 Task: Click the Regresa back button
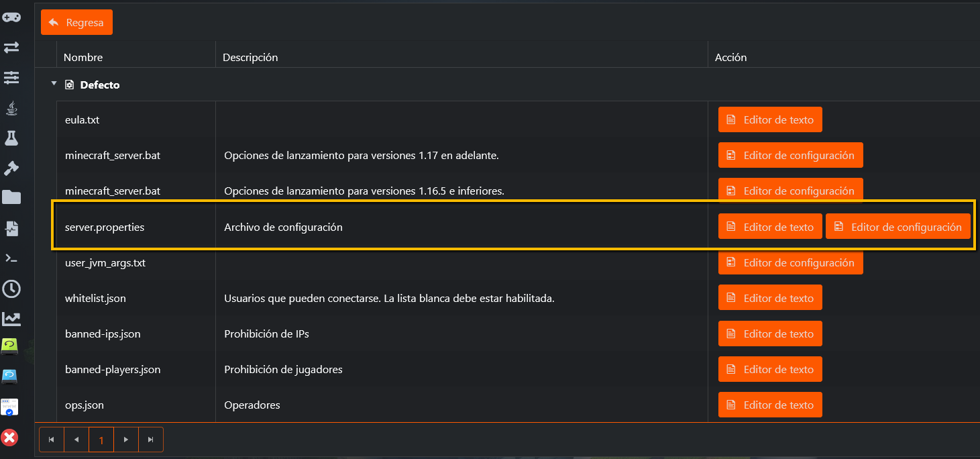(x=76, y=22)
